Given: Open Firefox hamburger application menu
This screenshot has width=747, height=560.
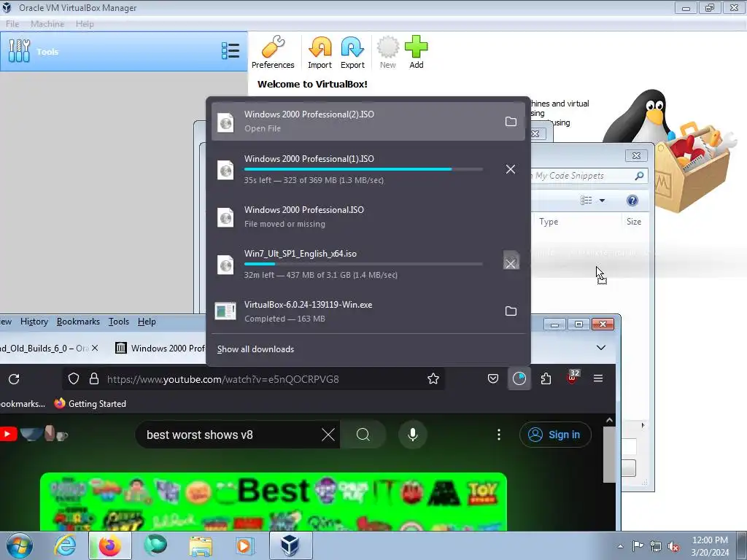Looking at the screenshot, I should (598, 378).
